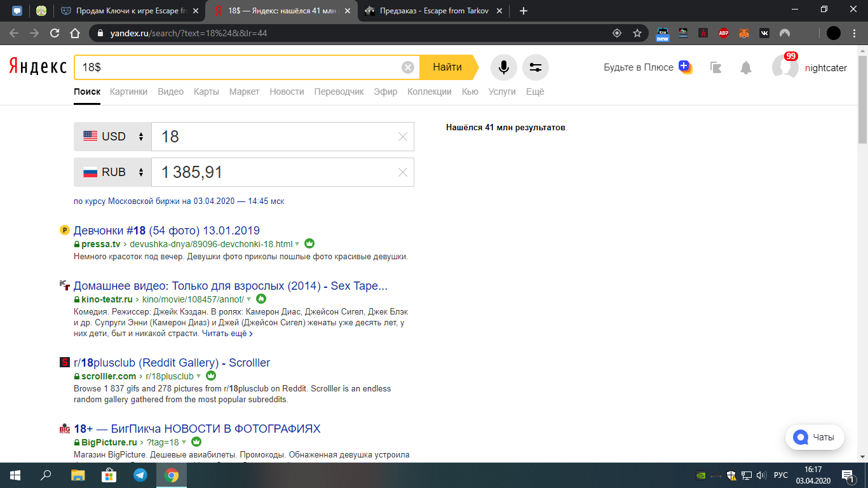Open the Windows Start menu
This screenshot has height=488, width=868.
[15, 475]
